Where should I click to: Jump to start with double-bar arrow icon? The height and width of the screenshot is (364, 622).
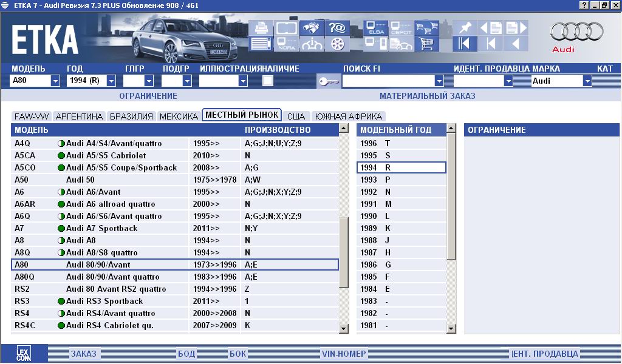pos(465,43)
